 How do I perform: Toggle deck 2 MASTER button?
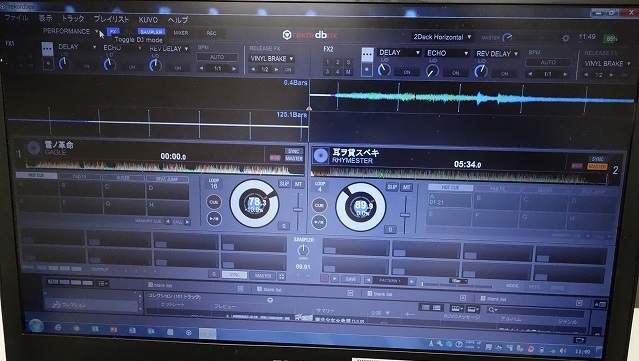[597, 167]
